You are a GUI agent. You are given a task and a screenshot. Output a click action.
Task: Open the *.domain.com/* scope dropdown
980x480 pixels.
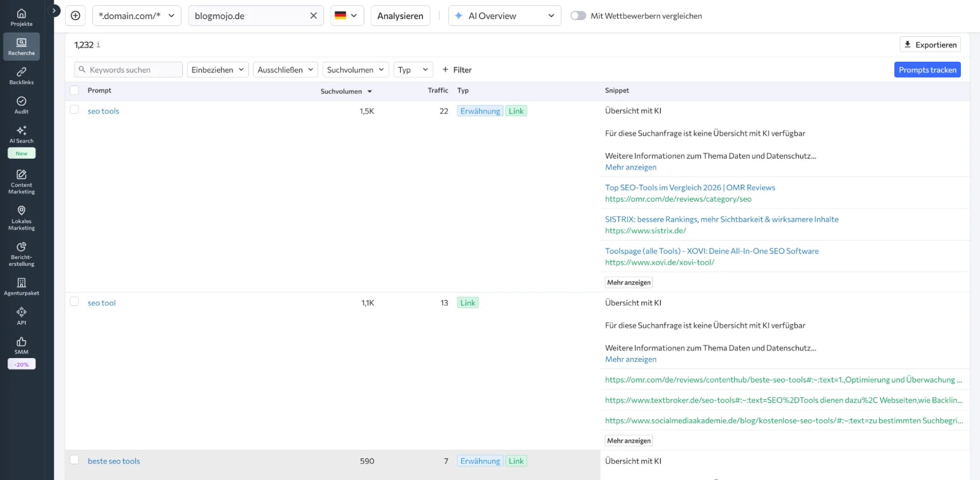pos(137,16)
